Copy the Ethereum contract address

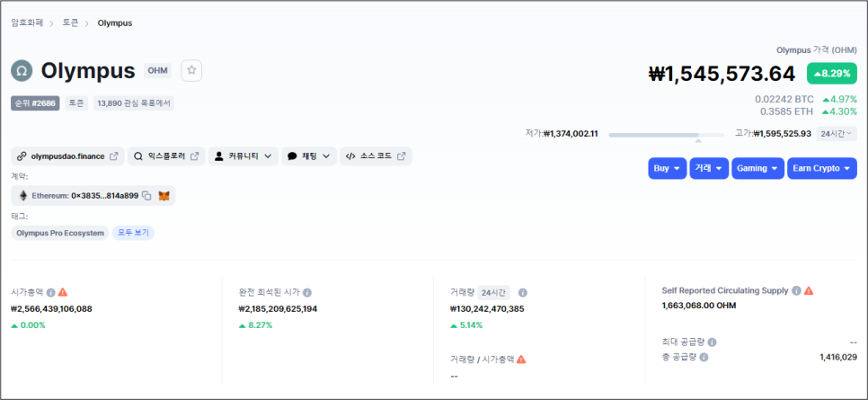[146, 195]
